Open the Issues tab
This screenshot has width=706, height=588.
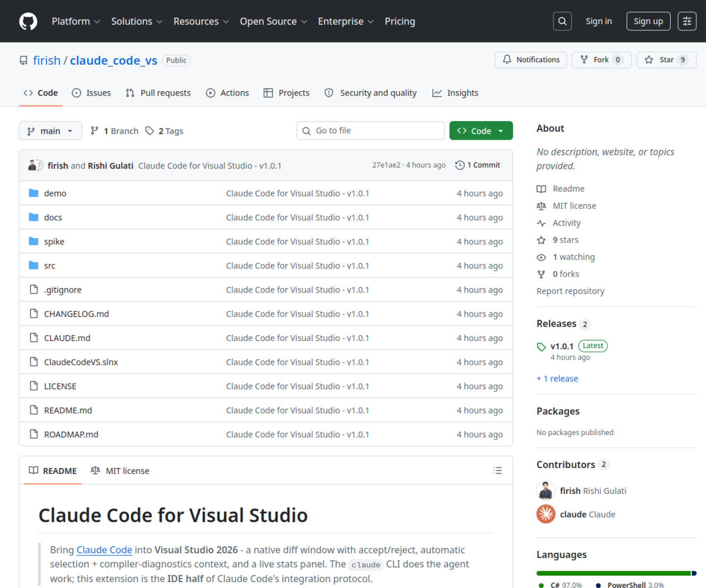(91, 93)
